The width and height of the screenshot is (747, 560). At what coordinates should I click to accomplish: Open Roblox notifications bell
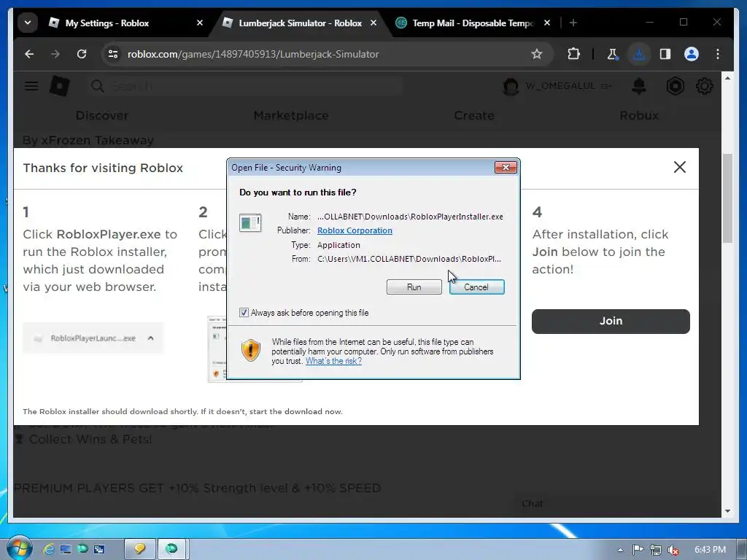639,86
